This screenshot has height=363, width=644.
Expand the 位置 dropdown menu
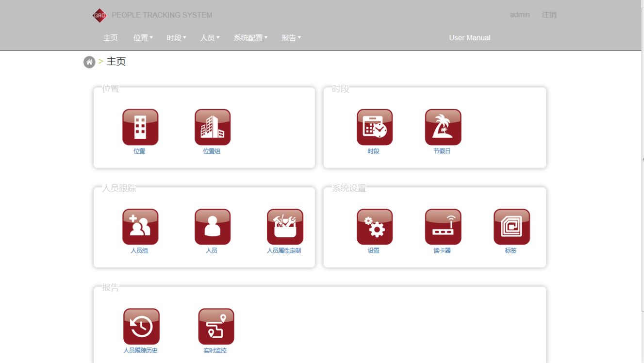[x=143, y=38]
